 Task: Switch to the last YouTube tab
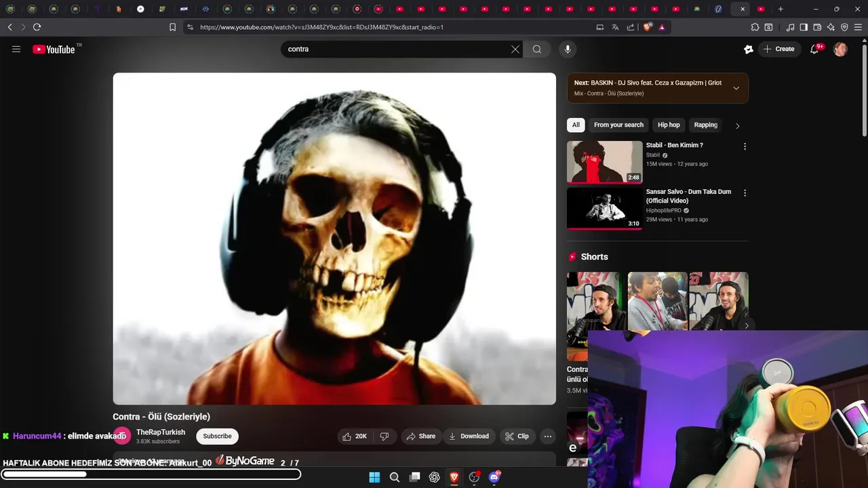click(x=761, y=9)
